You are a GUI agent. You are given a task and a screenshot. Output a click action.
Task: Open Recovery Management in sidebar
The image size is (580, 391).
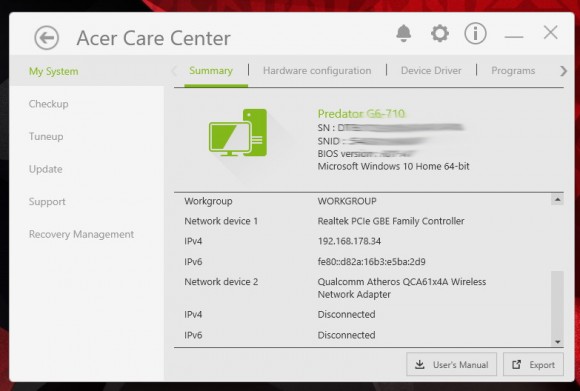pos(81,234)
